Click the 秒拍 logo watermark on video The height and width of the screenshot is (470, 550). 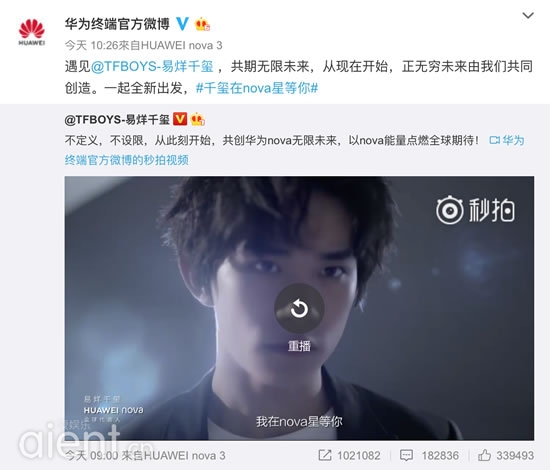coord(476,210)
